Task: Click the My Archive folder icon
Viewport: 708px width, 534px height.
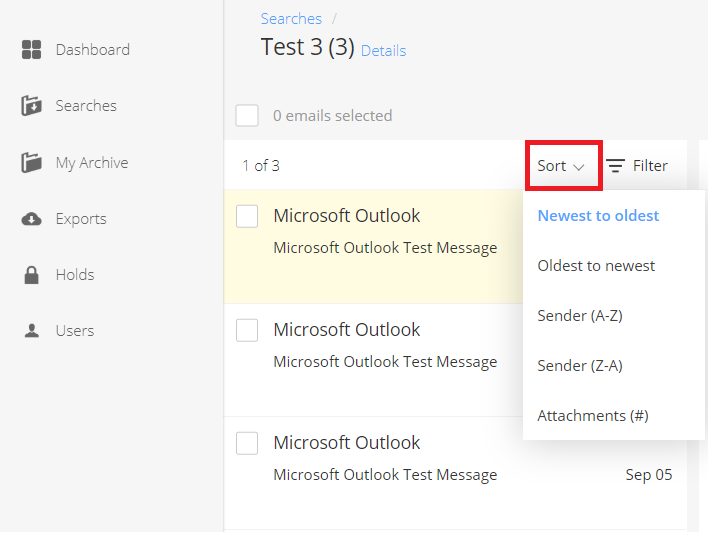Action: [x=31, y=163]
